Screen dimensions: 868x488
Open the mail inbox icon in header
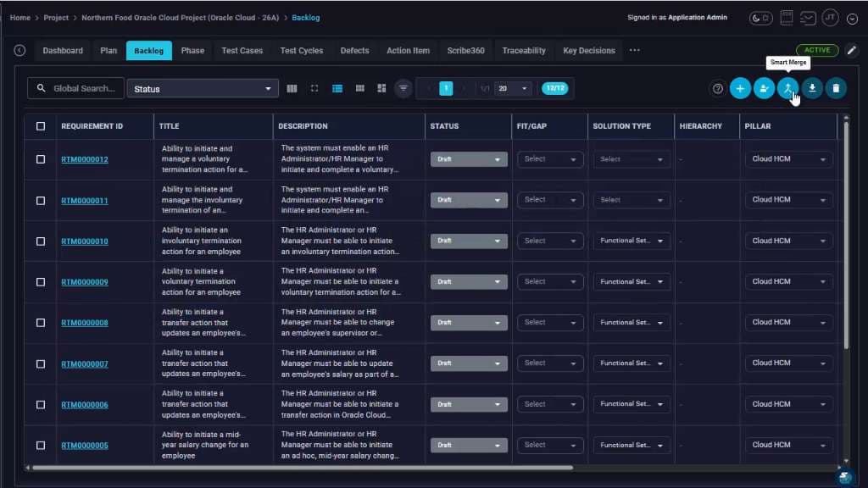808,18
